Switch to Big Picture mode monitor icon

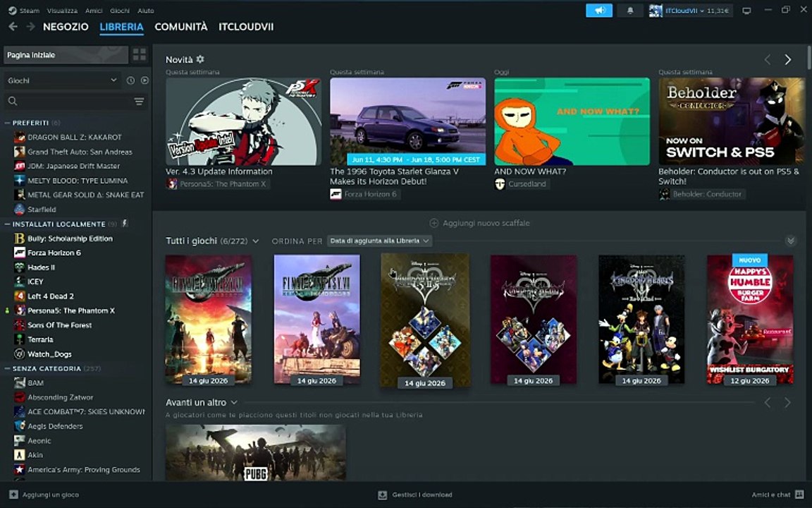[x=746, y=11]
